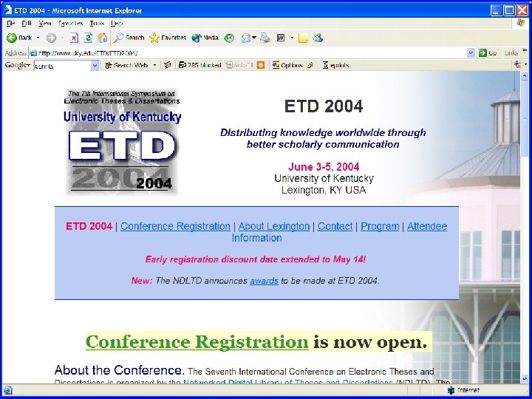The width and height of the screenshot is (532, 399).
Task: Click the Forward arrow button
Action: point(51,38)
